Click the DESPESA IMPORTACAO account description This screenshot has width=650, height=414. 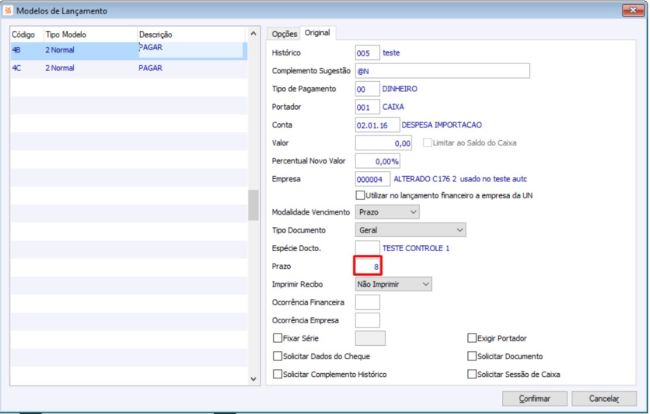tap(441, 125)
